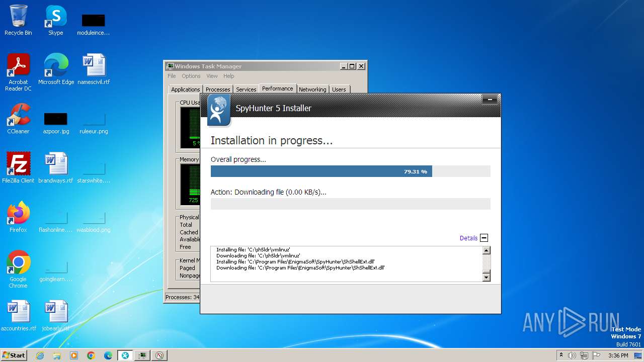
Task: Select wasblood.png file
Action: tap(94, 222)
